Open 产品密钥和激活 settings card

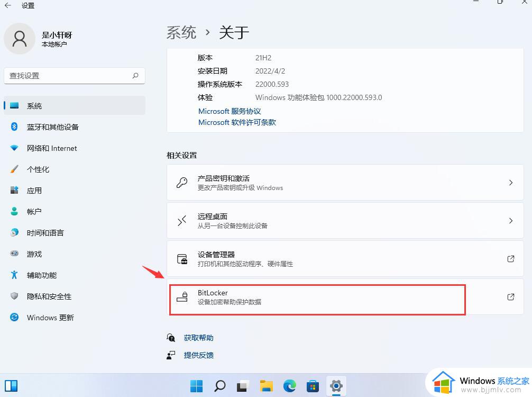click(x=345, y=183)
